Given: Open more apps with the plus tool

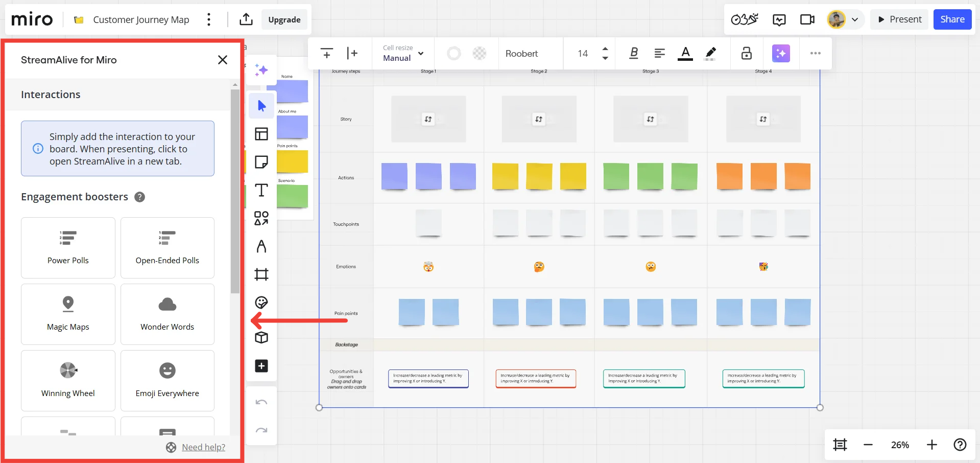Looking at the screenshot, I should tap(261, 366).
